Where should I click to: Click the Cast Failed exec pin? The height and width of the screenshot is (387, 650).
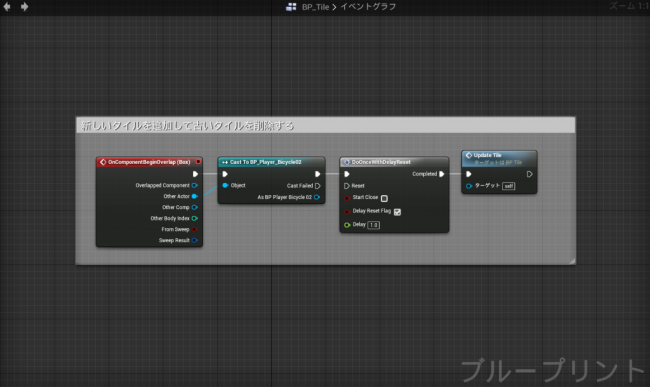[318, 186]
